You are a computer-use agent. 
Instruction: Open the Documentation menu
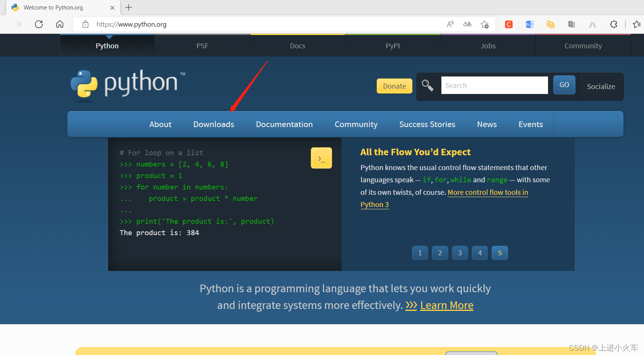[284, 124]
